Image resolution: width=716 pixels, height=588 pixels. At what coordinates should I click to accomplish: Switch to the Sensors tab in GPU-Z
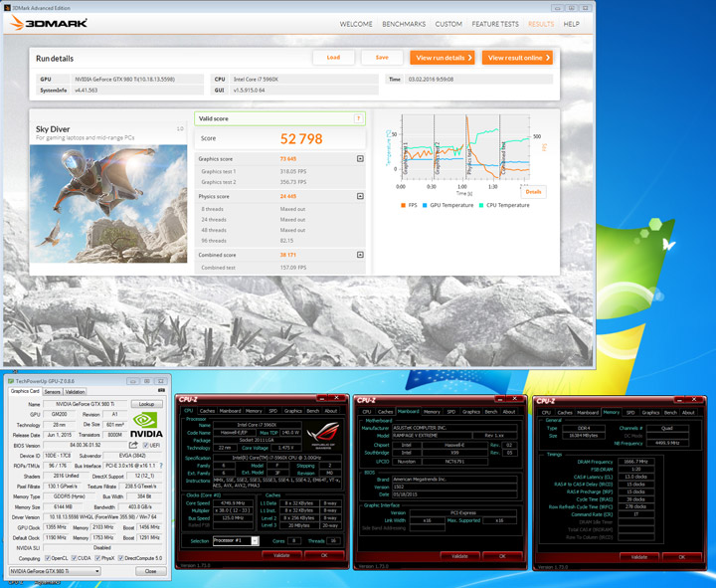click(52, 392)
